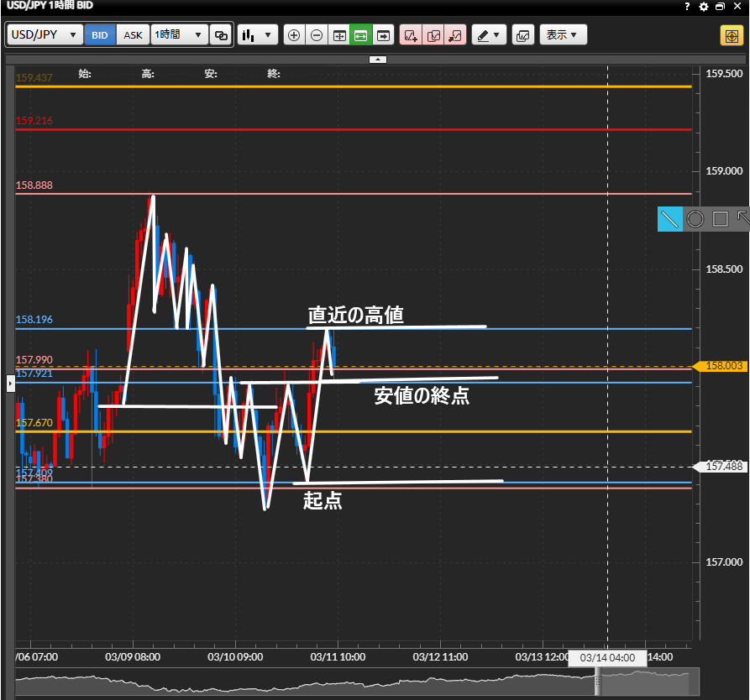This screenshot has height=700, width=750.
Task: Click the bottom chart navigator scrollbar handle
Action: (598, 683)
